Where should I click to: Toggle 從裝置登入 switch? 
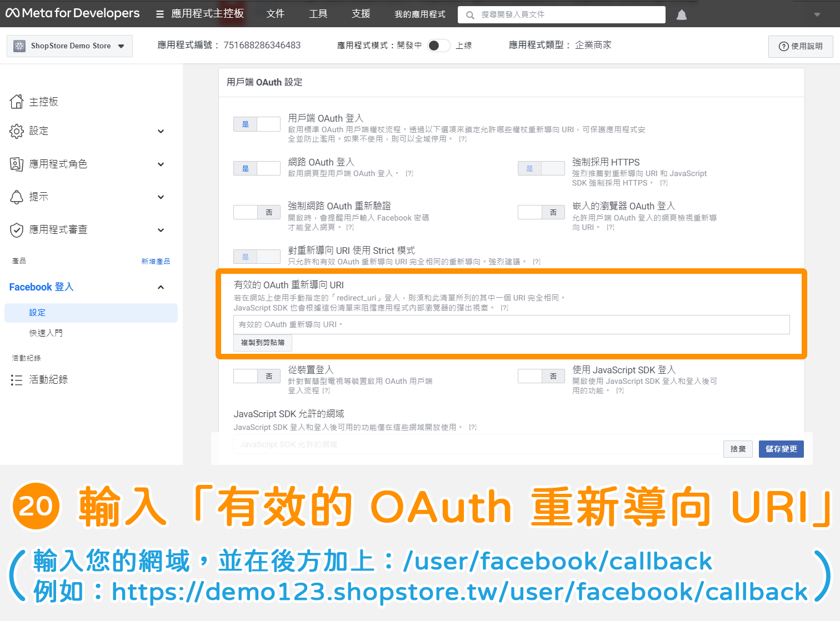point(257,376)
